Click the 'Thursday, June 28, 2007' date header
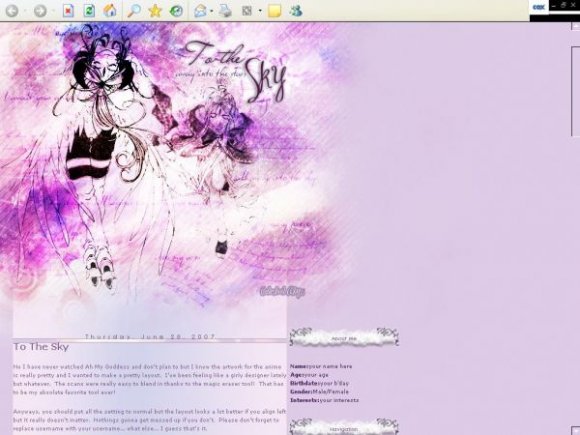Screen dimensions: 580x435 [x=150, y=336]
